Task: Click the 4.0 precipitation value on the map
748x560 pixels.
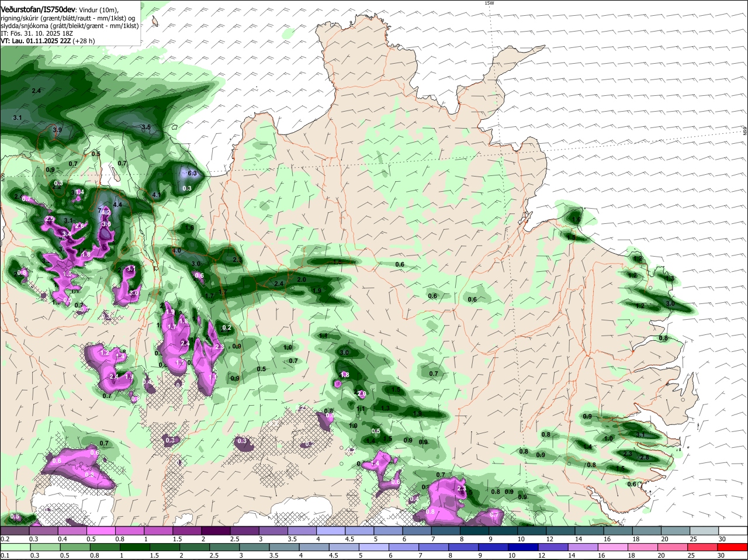Action: (x=177, y=251)
